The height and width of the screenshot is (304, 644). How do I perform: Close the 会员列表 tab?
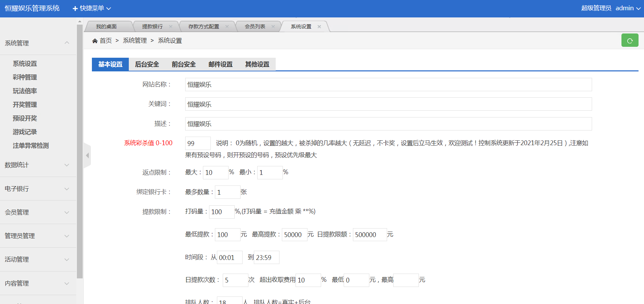click(x=273, y=27)
